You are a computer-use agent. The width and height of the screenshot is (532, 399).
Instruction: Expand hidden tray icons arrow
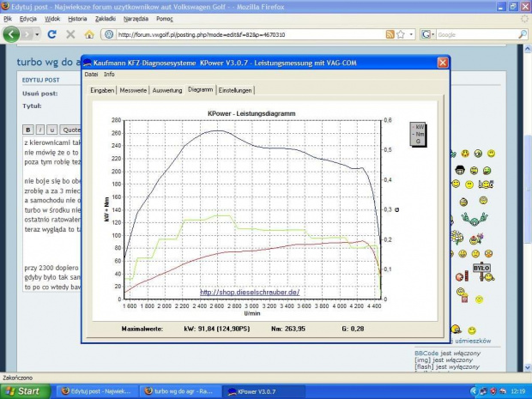pos(474,391)
